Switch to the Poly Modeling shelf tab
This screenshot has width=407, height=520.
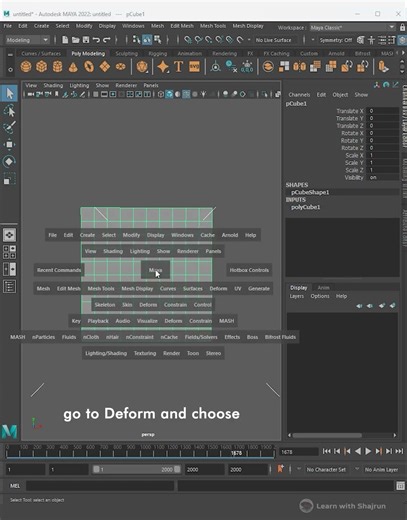pyautogui.click(x=88, y=53)
